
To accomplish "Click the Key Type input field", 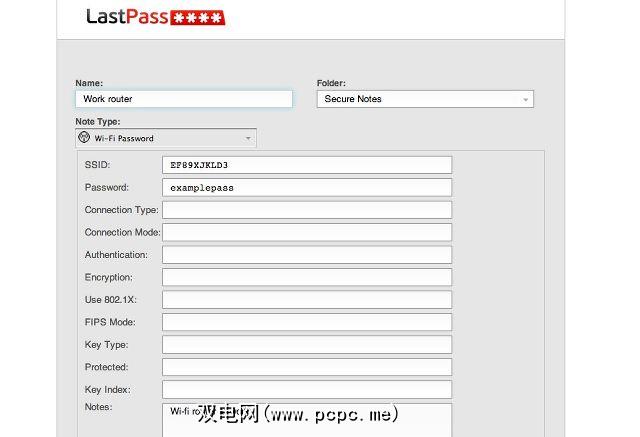I will 307,344.
